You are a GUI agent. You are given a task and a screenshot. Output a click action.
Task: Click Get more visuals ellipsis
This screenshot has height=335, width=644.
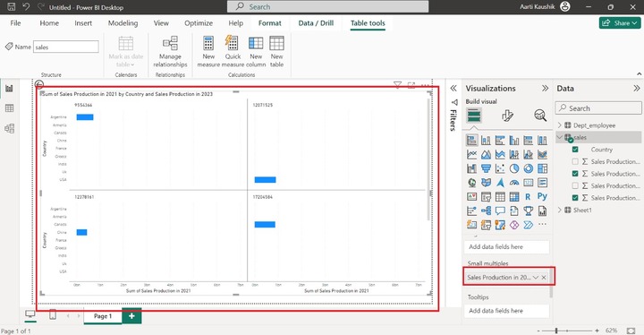click(542, 225)
